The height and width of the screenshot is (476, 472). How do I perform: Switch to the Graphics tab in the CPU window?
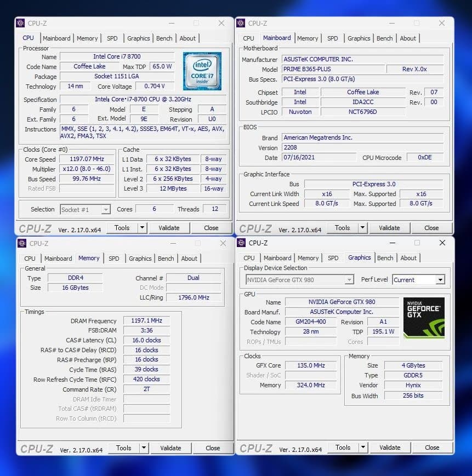138,38
